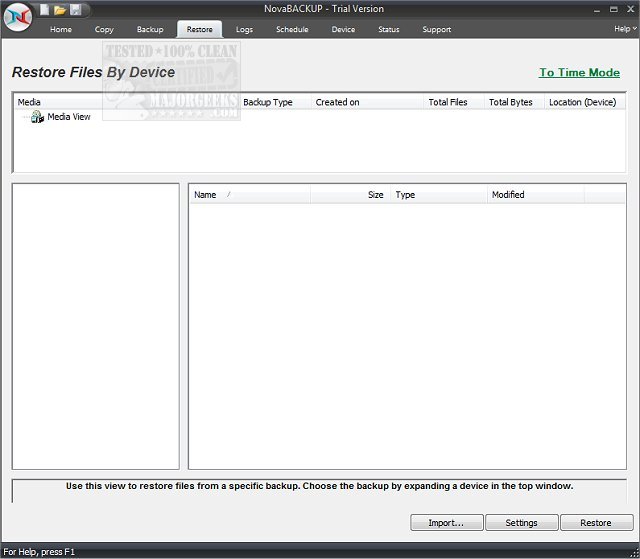Sort file list by Name column
Viewport: 640px width, 559px height.
point(250,195)
